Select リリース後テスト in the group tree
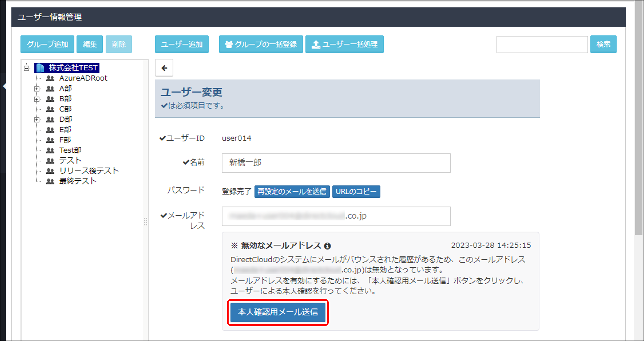The width and height of the screenshot is (644, 341). [x=89, y=171]
